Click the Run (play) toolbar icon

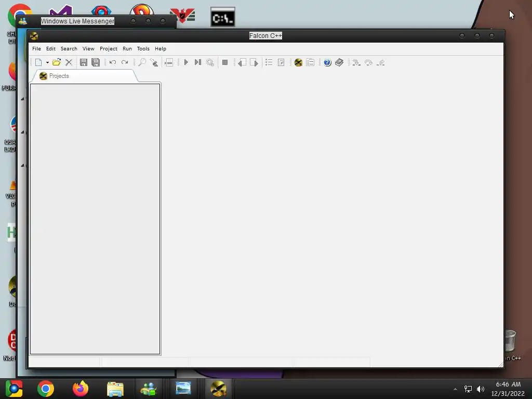point(186,62)
